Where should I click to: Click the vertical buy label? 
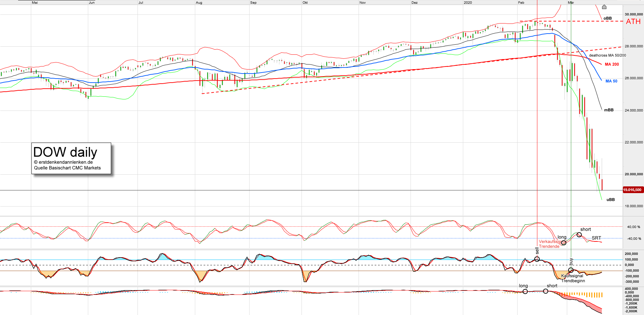coord(571,262)
